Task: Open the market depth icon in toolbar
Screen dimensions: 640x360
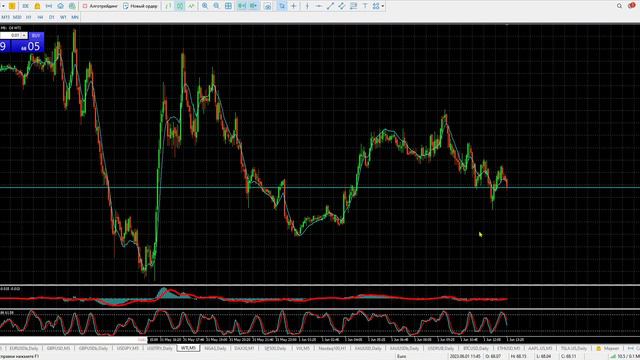Action: pos(25,6)
